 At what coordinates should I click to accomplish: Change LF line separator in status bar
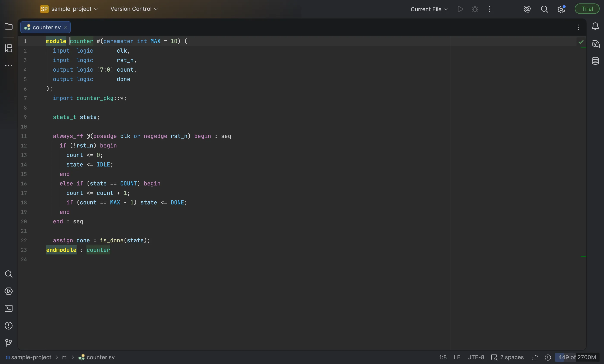click(457, 357)
